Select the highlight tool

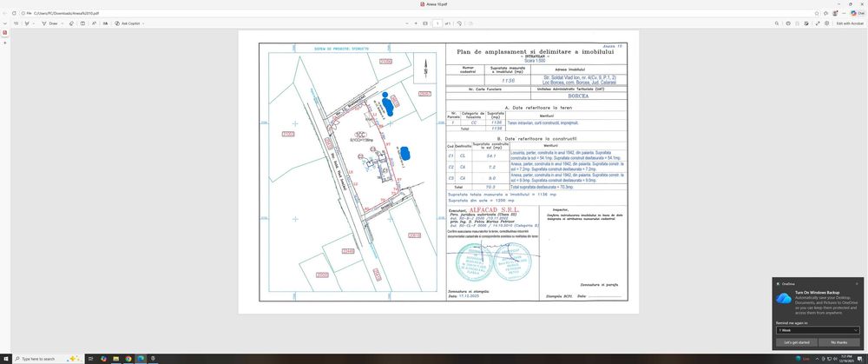point(27,23)
